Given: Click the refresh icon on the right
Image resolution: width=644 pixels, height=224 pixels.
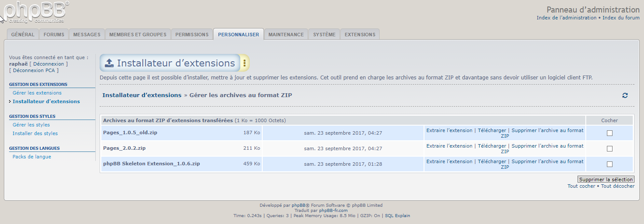Looking at the screenshot, I should (x=625, y=95).
